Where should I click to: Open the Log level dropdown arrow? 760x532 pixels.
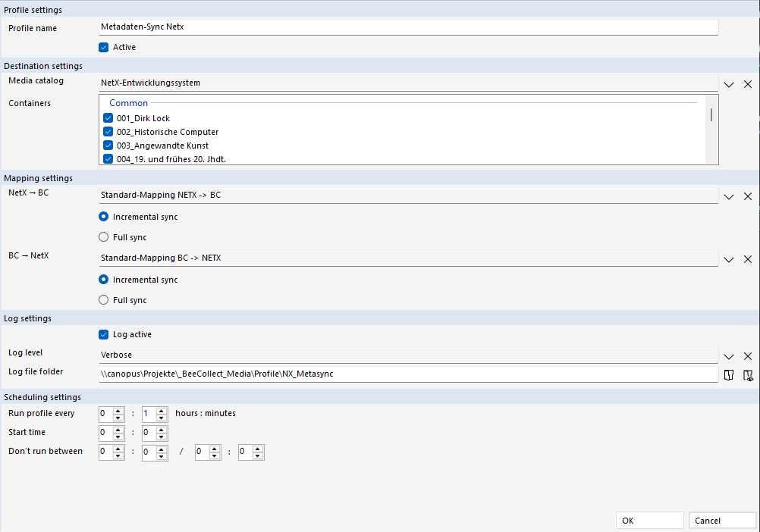click(x=729, y=356)
